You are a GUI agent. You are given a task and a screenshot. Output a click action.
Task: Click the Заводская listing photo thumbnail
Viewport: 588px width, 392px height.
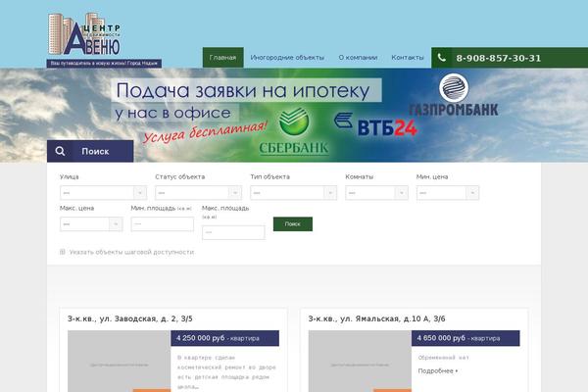click(120, 361)
